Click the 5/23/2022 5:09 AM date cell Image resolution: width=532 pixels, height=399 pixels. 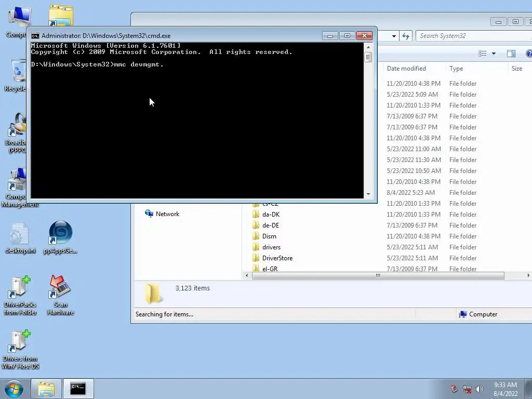(x=412, y=95)
